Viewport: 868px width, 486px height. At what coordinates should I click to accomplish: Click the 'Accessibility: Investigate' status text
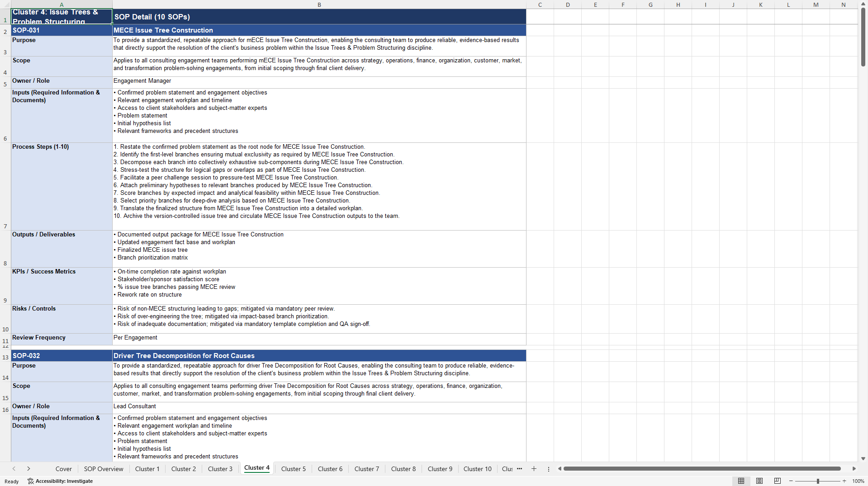pos(64,481)
